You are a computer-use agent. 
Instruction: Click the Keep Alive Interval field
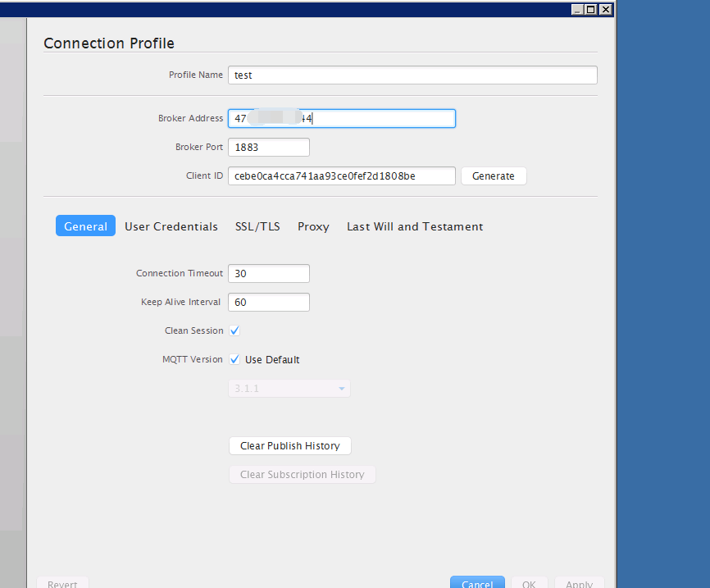[269, 302]
